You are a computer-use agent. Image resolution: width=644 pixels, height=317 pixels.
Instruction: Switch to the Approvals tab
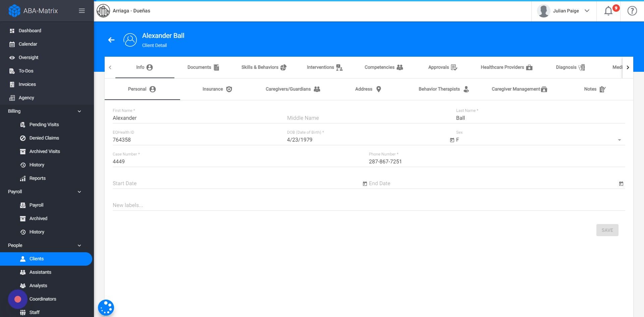tap(443, 67)
